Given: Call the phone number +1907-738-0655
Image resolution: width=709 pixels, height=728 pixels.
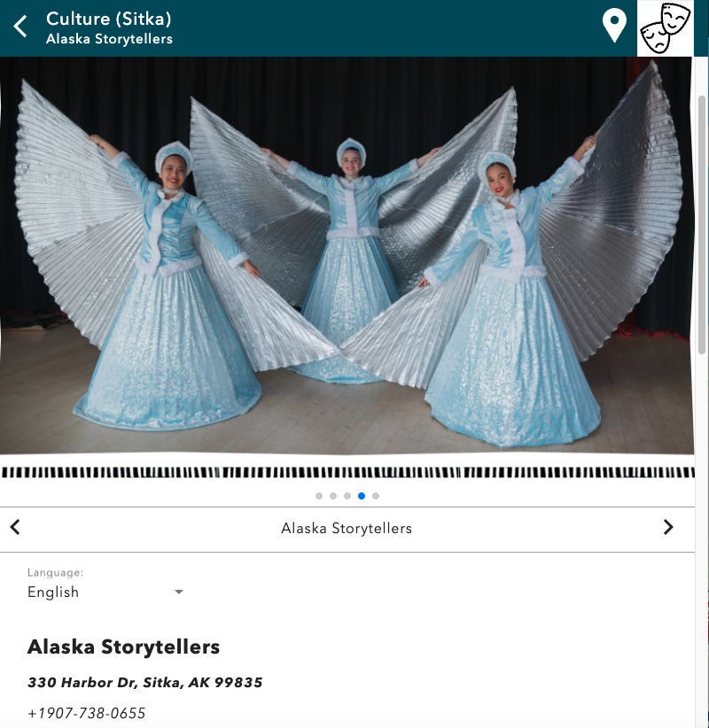Looking at the screenshot, I should tap(87, 713).
